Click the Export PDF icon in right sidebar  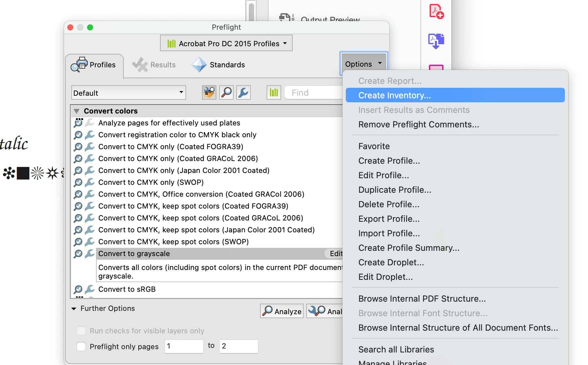(436, 41)
